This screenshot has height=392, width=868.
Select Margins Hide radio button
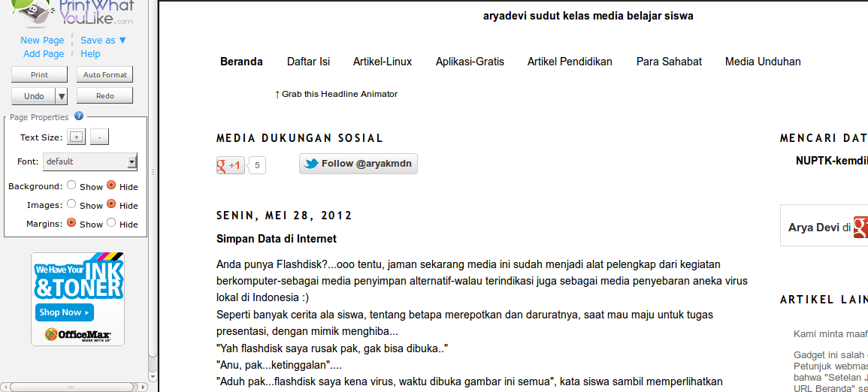[x=111, y=223]
